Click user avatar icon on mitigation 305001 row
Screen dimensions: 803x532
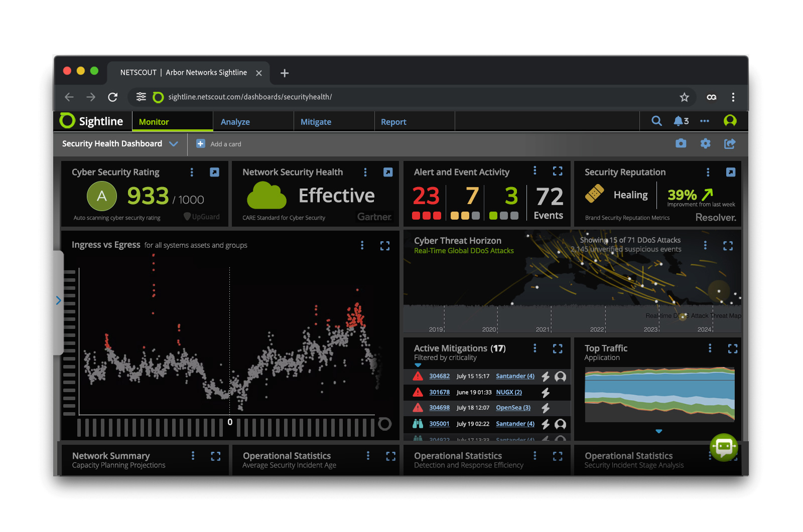[x=561, y=424]
